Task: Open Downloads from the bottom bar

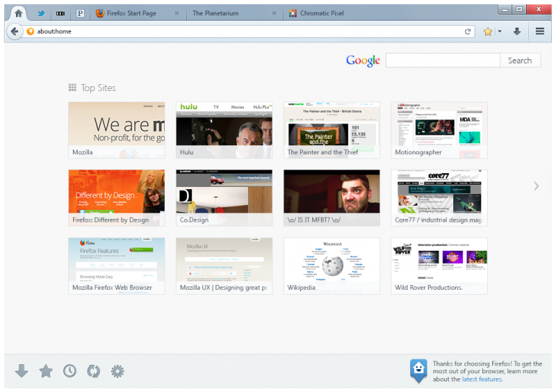Action: 22,371
